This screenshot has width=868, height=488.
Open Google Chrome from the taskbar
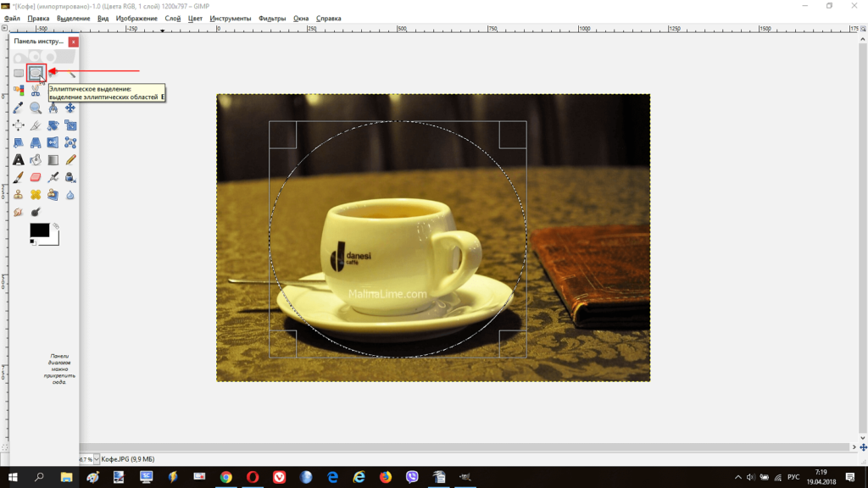click(226, 477)
